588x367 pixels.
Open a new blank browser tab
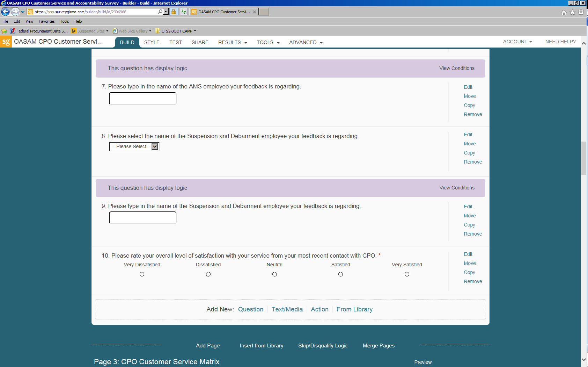click(x=264, y=12)
